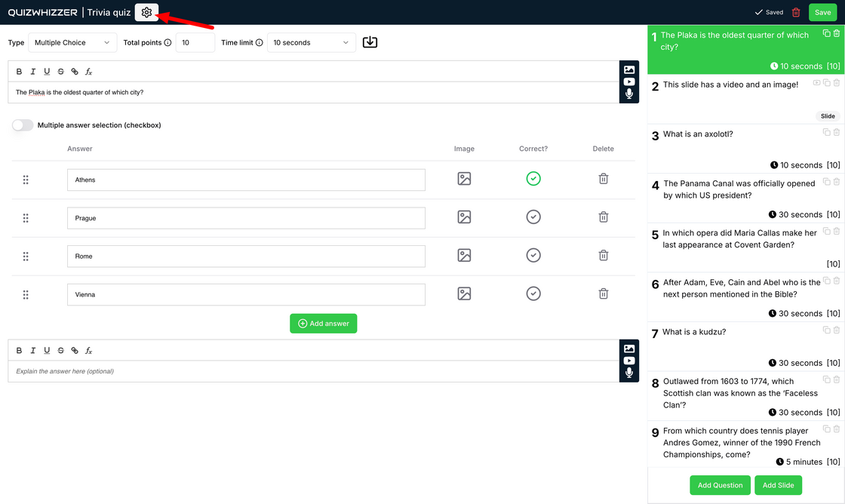This screenshot has width=845, height=504.
Task: Apply bold formatting in question editor
Action: (19, 72)
